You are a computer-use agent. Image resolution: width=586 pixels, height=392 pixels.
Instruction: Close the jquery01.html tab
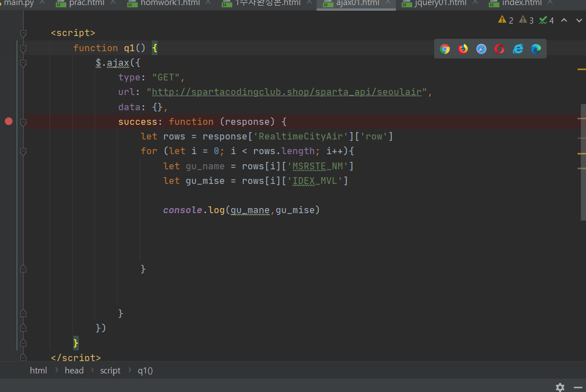click(475, 2)
